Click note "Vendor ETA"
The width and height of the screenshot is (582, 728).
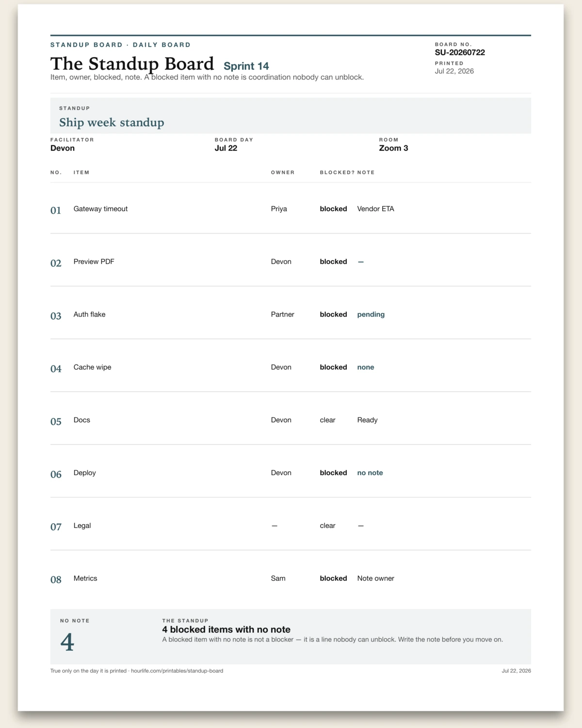[x=376, y=209]
